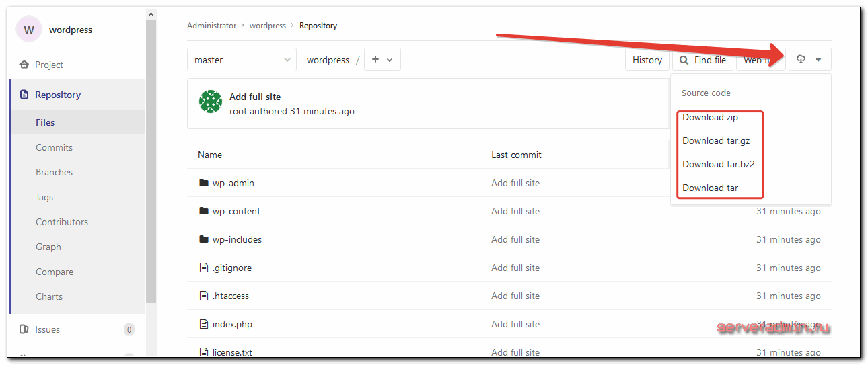868x365 pixels.
Task: Select Download tar.gz option
Action: 716,140
